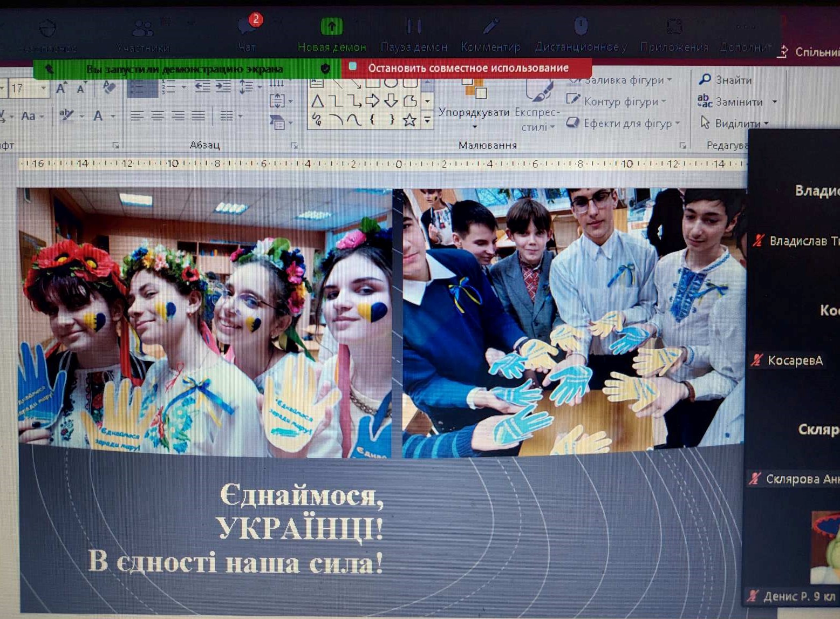Open the font size 17 dropdown
Screen dimensions: 840x619
pos(44,88)
